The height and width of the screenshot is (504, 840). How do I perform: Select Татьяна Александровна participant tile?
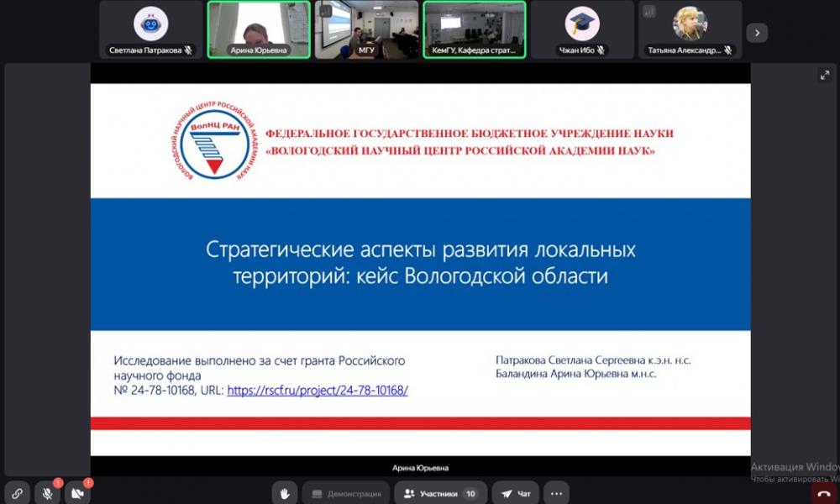[690, 30]
